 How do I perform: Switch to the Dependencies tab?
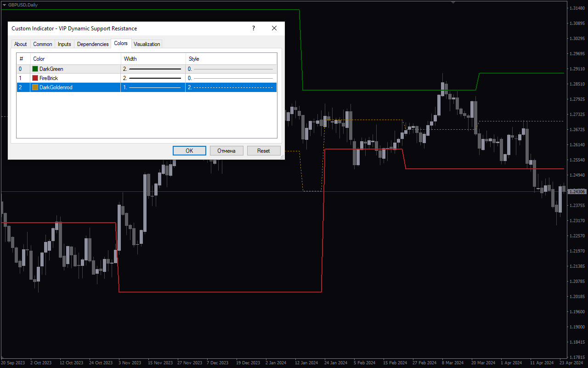tap(93, 44)
